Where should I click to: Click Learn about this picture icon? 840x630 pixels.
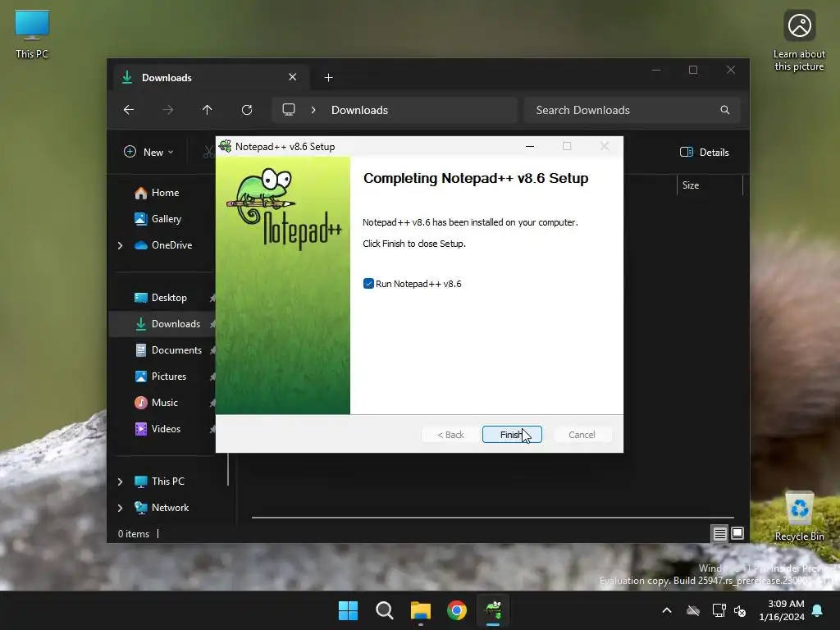pos(799,41)
